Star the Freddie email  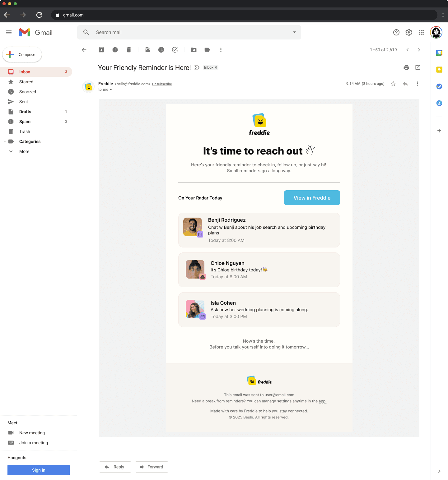tap(393, 84)
